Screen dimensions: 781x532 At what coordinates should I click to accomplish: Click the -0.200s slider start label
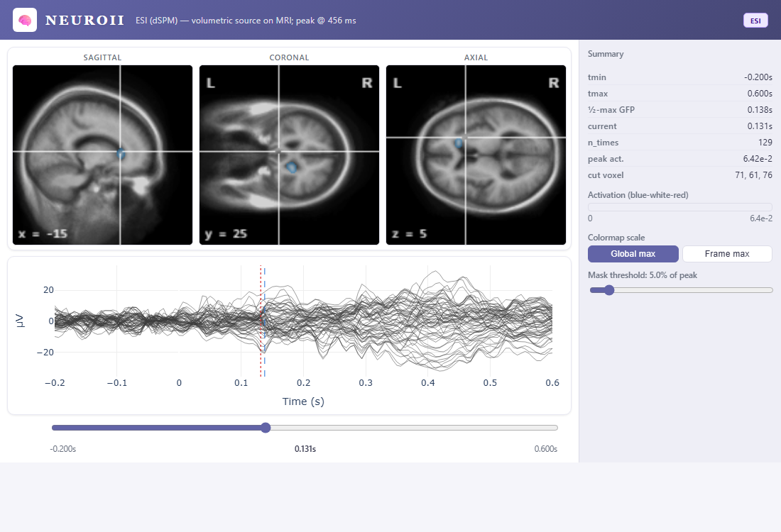pyautogui.click(x=62, y=449)
